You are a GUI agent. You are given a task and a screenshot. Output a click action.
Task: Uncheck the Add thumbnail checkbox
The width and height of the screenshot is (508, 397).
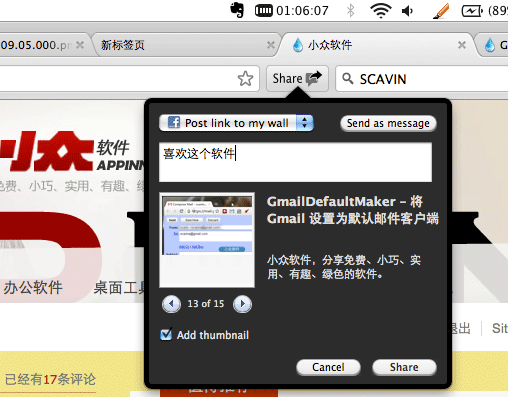pos(166,334)
